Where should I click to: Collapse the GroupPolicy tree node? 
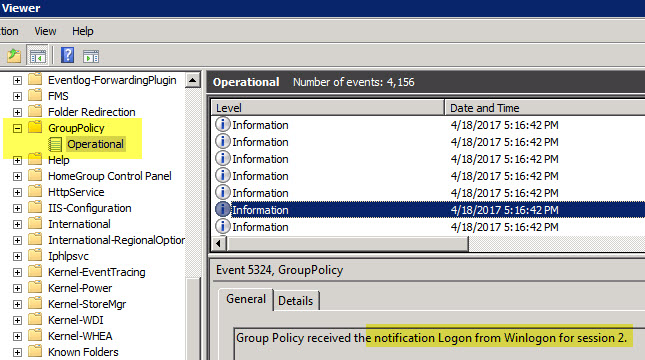click(17, 128)
